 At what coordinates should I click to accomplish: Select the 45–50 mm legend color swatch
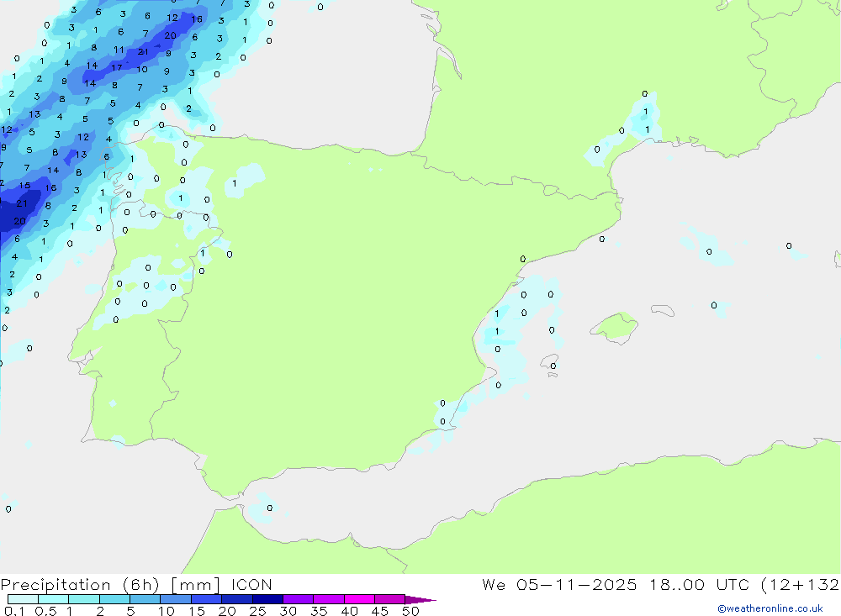pos(389,599)
